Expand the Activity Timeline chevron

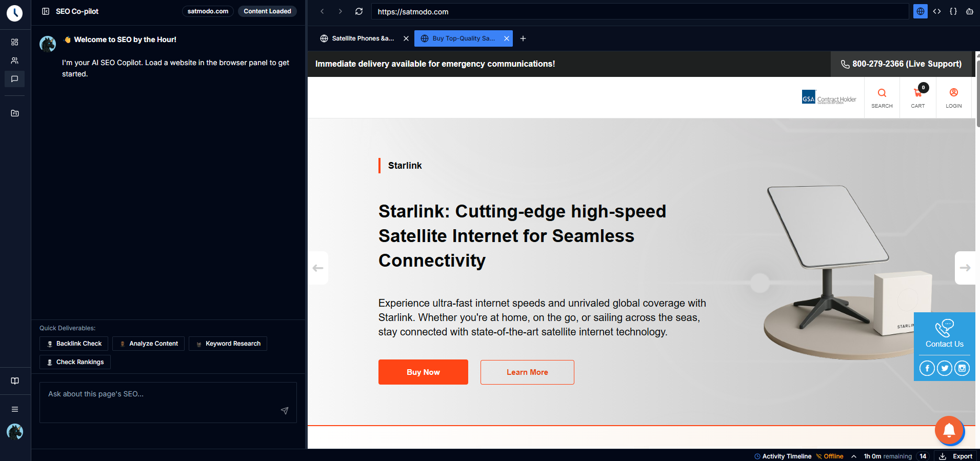coord(854,456)
